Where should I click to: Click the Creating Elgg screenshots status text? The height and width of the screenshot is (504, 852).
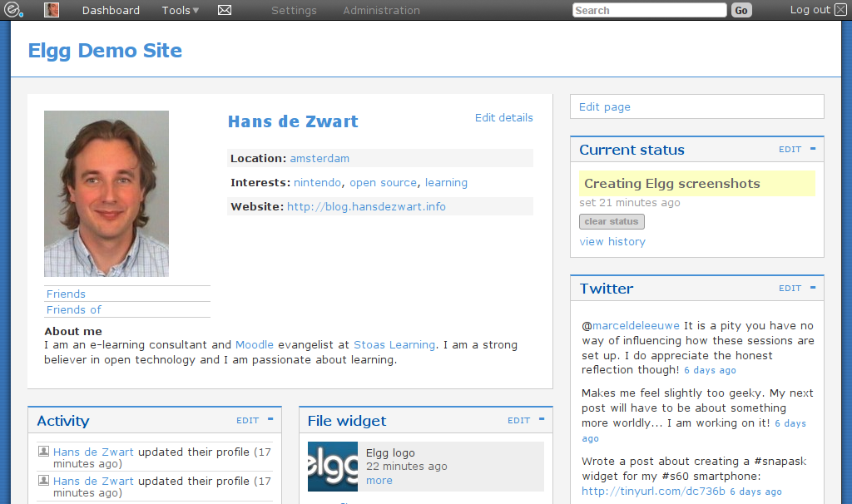coord(672,184)
